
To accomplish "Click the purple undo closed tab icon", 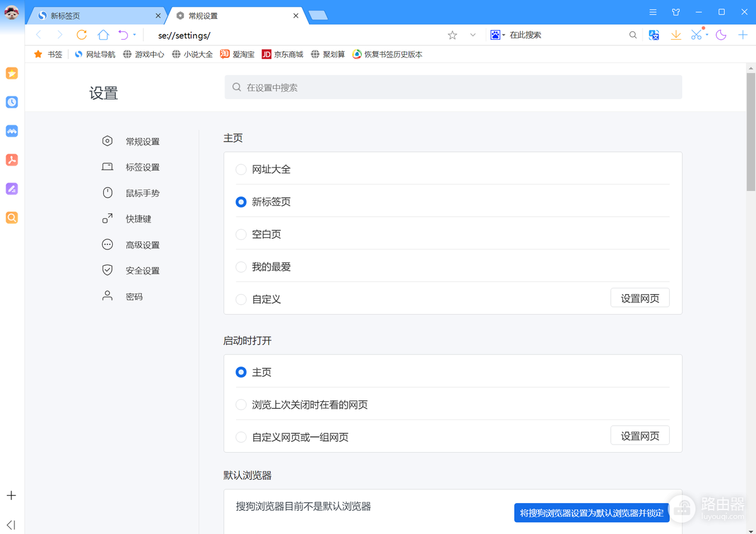I will click(x=123, y=35).
